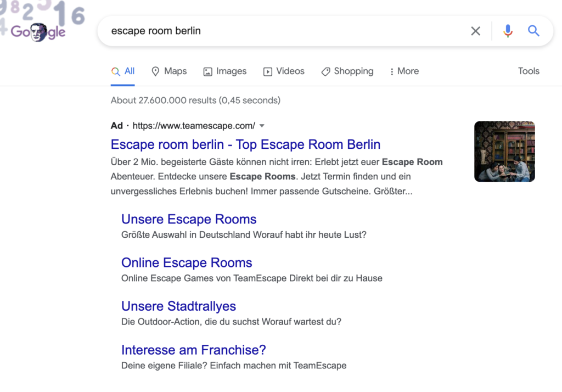
Task: Click text 'Größte Auswahl in Deutschland Worauf habt ihr heute Lust?'
Action: pyautogui.click(x=244, y=235)
